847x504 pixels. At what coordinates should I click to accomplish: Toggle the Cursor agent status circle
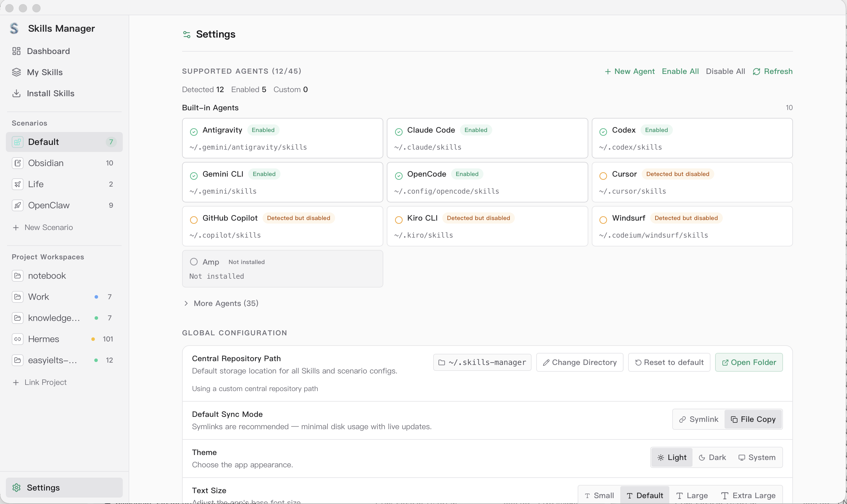tap(603, 176)
